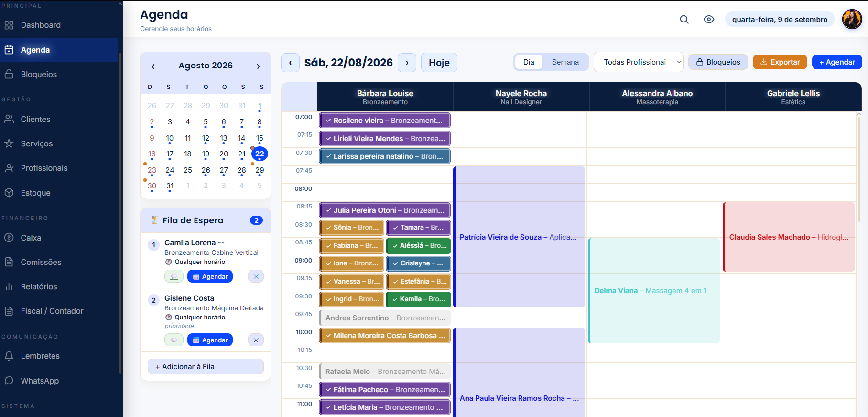Click the Agenda calendar icon in sidebar
Image resolution: width=868 pixels, height=417 pixels.
(x=9, y=50)
